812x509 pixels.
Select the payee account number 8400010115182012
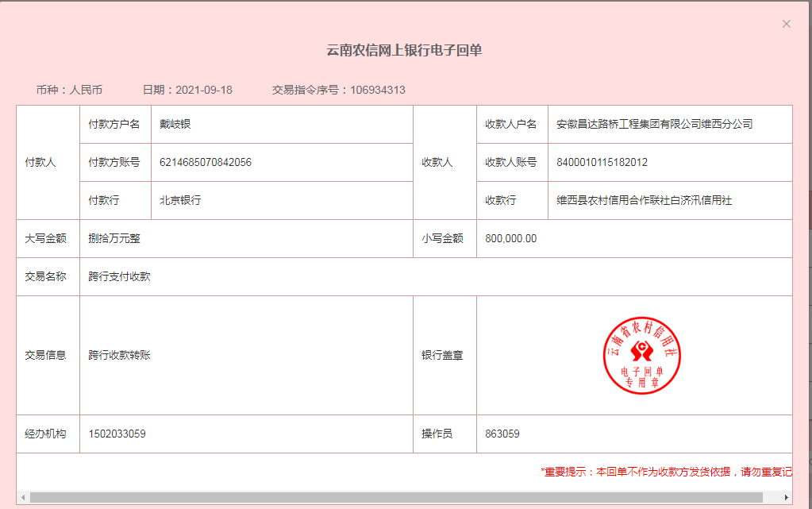[602, 163]
